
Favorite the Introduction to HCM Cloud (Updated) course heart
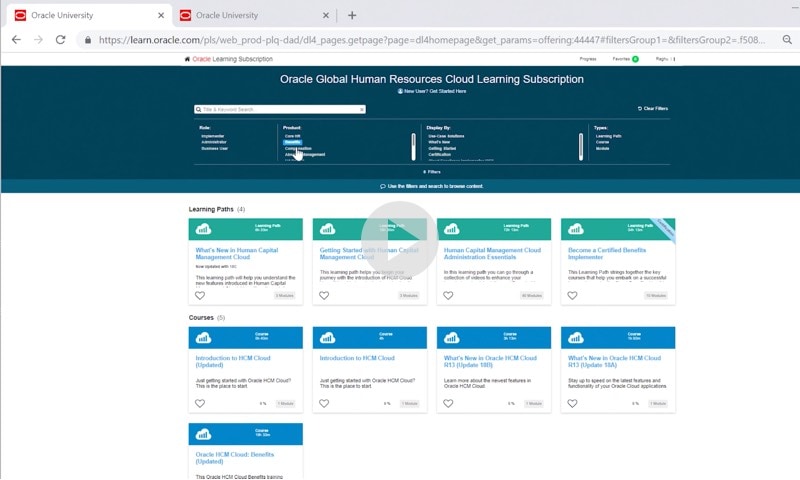pyautogui.click(x=200, y=403)
